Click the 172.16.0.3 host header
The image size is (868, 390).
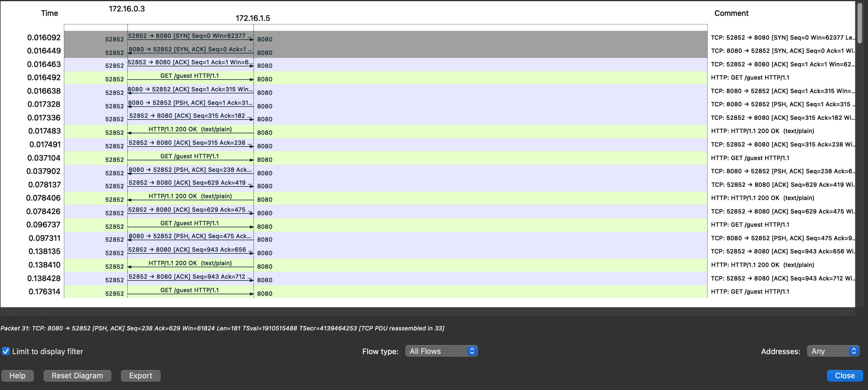127,9
